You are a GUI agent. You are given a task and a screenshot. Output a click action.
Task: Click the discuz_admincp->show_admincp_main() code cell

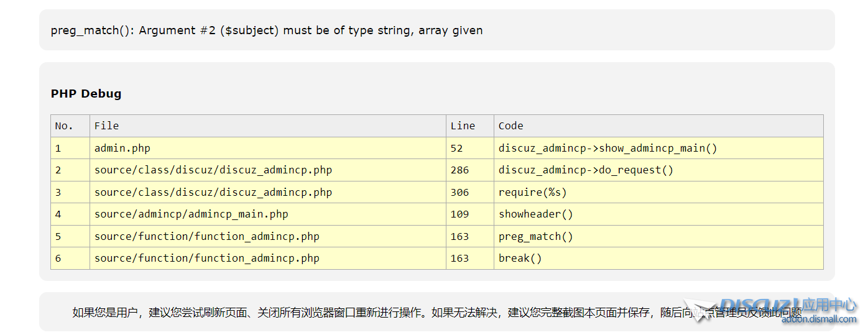(607, 148)
